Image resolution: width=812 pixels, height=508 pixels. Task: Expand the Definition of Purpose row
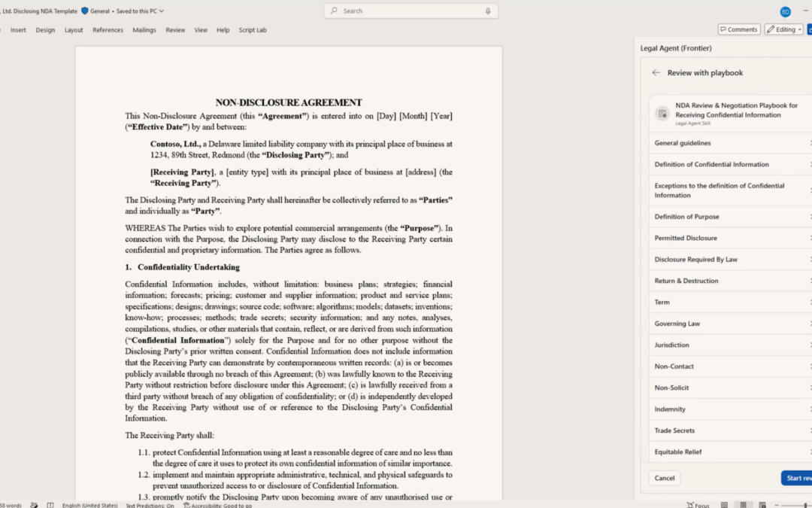point(730,217)
